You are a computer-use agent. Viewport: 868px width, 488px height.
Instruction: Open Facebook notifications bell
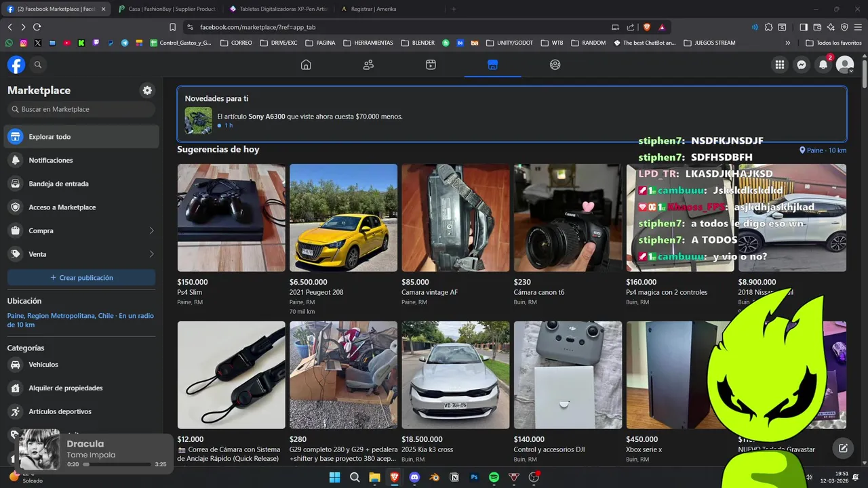(x=823, y=64)
